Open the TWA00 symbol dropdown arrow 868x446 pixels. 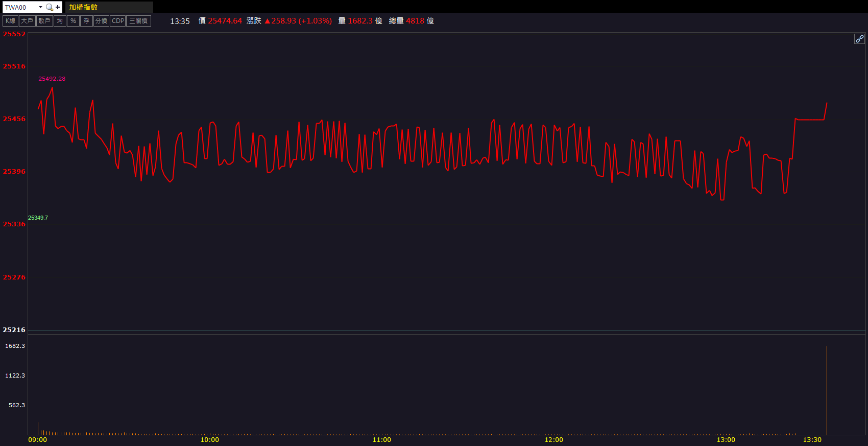(40, 7)
